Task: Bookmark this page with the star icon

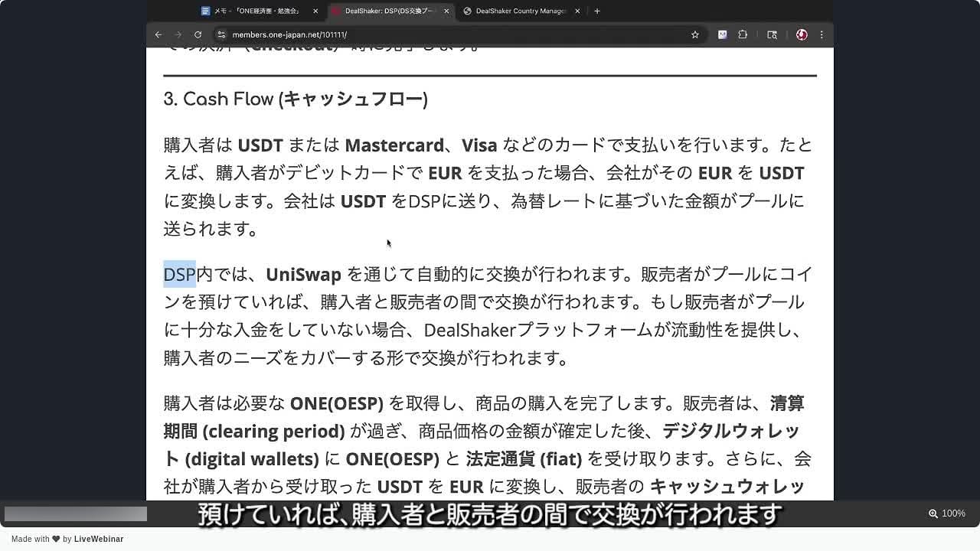Action: [x=695, y=34]
